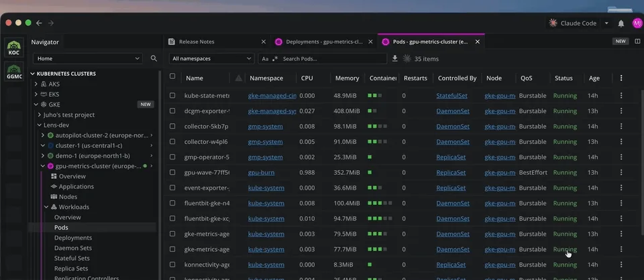Screen dimensions: 644x280
Task: Collapse the Workloads section in the Navigator
Action: 46,207
